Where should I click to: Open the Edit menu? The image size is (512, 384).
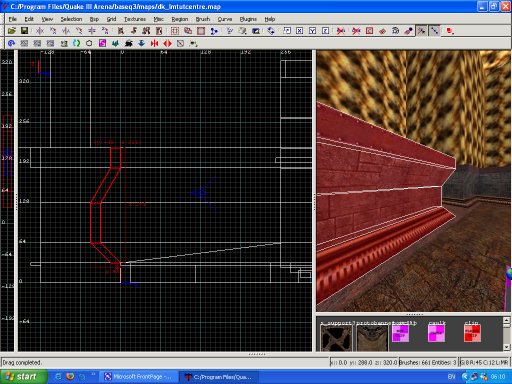(29, 19)
